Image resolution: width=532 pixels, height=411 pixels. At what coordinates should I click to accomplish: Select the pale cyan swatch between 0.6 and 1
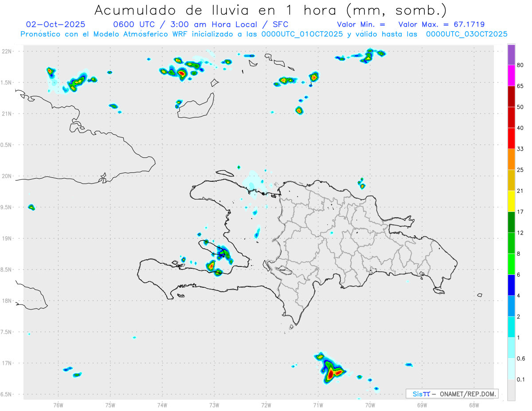511,348
